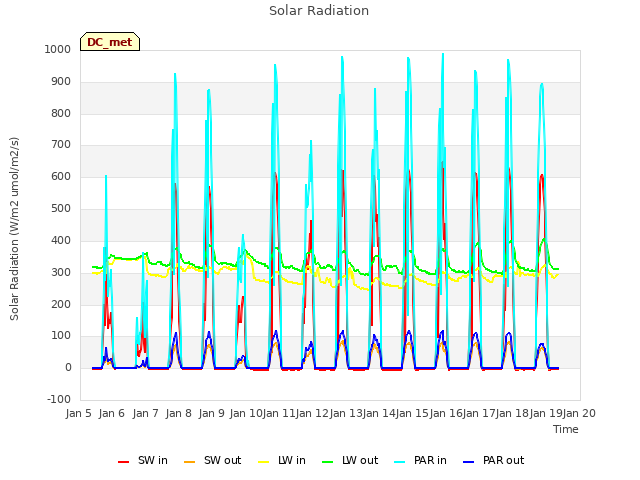Click the Jan 16 x-axis tick label
The image size is (640, 480).
[x=446, y=413]
